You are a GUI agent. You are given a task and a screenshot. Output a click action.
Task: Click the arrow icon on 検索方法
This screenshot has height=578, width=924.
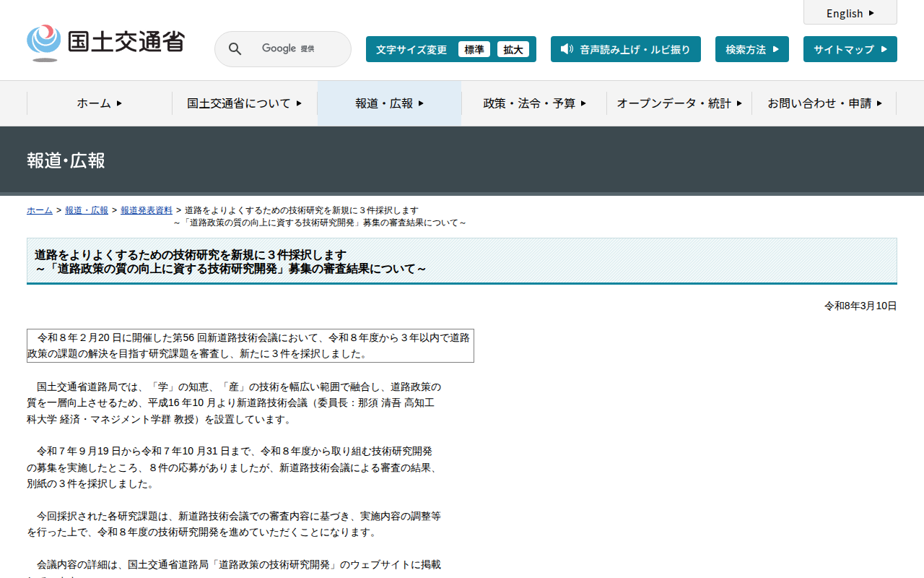(776, 49)
